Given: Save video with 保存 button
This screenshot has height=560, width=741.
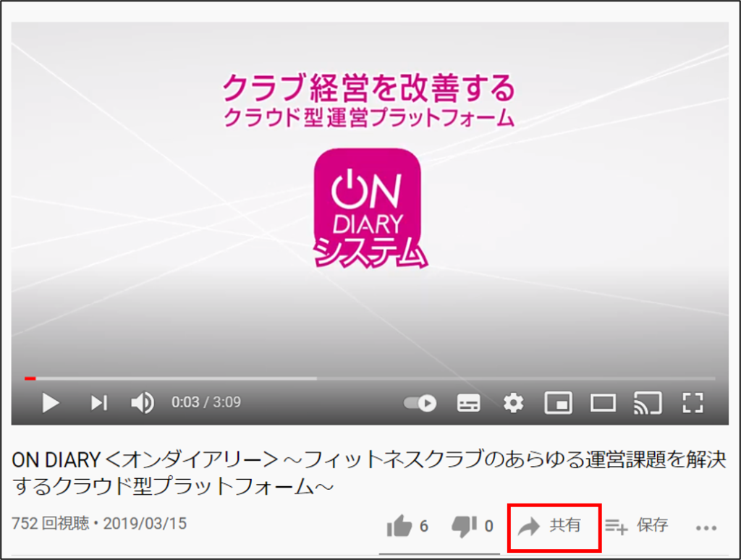Looking at the screenshot, I should [x=637, y=525].
